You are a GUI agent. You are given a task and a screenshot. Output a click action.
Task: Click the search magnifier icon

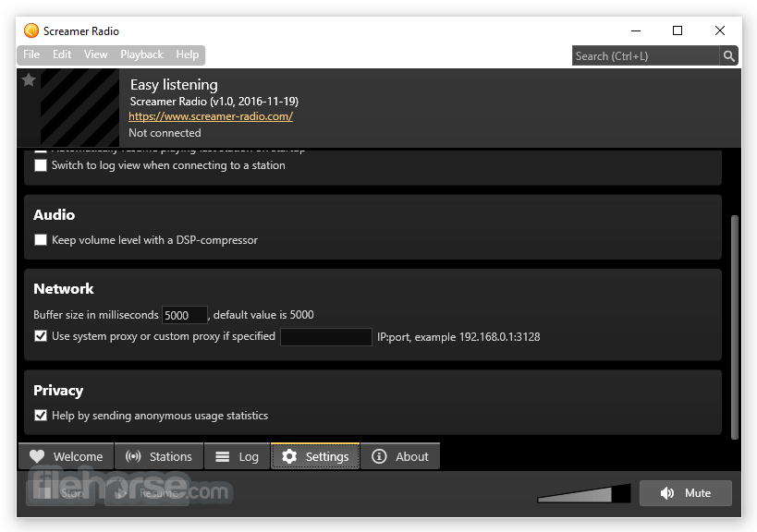click(x=728, y=56)
